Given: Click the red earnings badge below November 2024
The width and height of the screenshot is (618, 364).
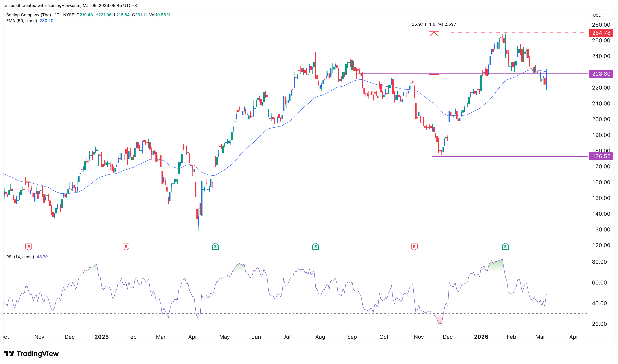Looking at the screenshot, I should point(29,247).
